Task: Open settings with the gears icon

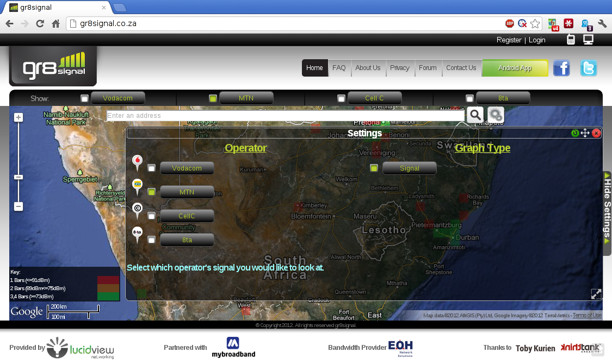Action: click(x=496, y=115)
